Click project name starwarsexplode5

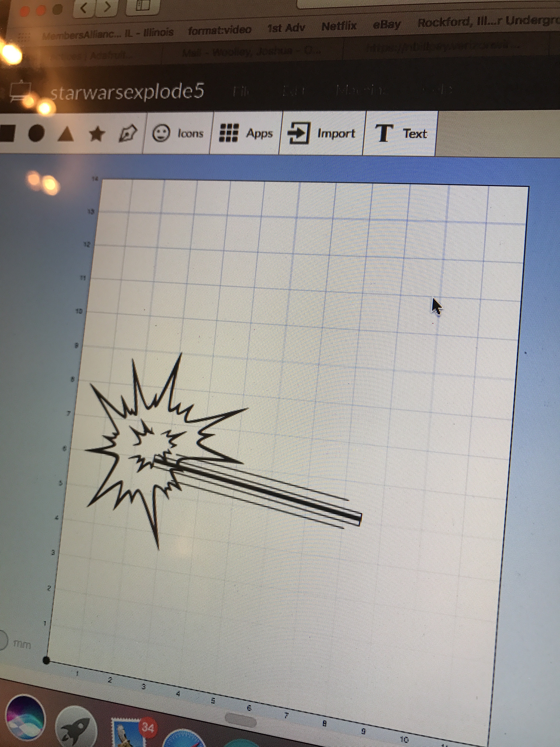click(127, 91)
